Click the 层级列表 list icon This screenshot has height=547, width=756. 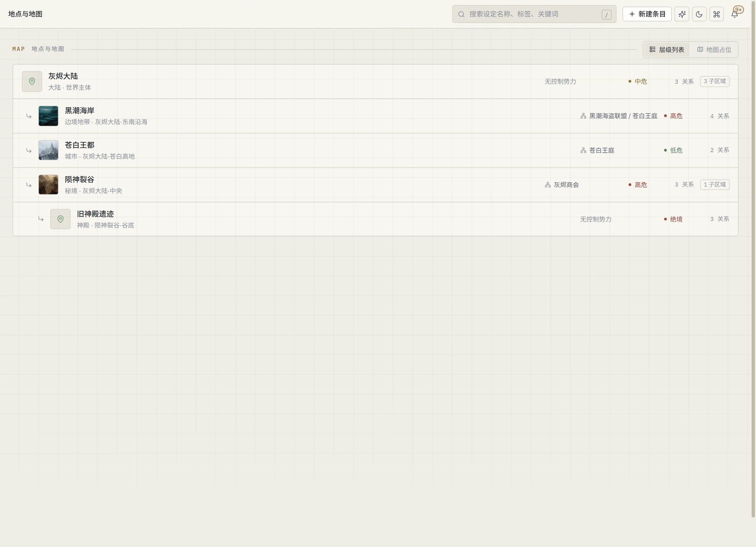652,49
